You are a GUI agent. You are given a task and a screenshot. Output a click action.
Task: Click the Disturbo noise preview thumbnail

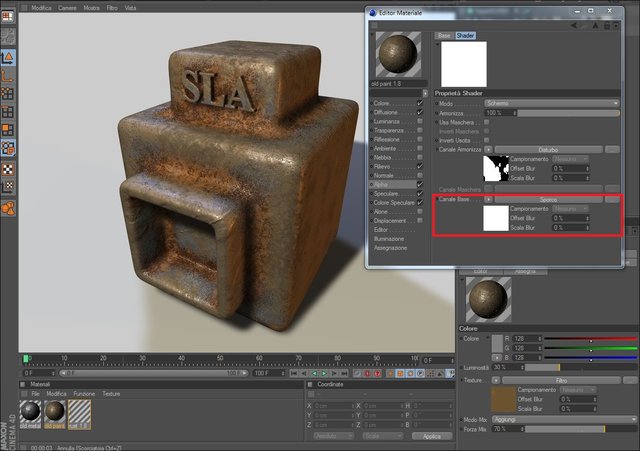click(x=496, y=168)
